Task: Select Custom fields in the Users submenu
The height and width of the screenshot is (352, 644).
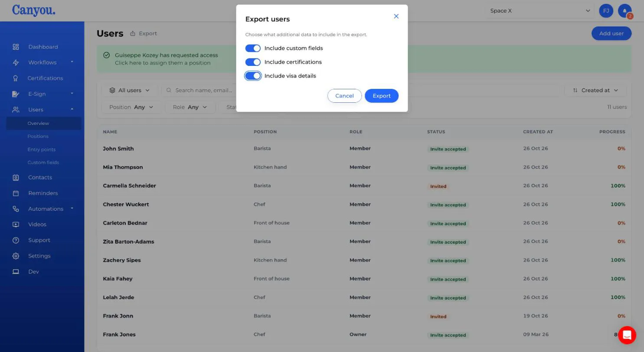Action: coord(43,162)
